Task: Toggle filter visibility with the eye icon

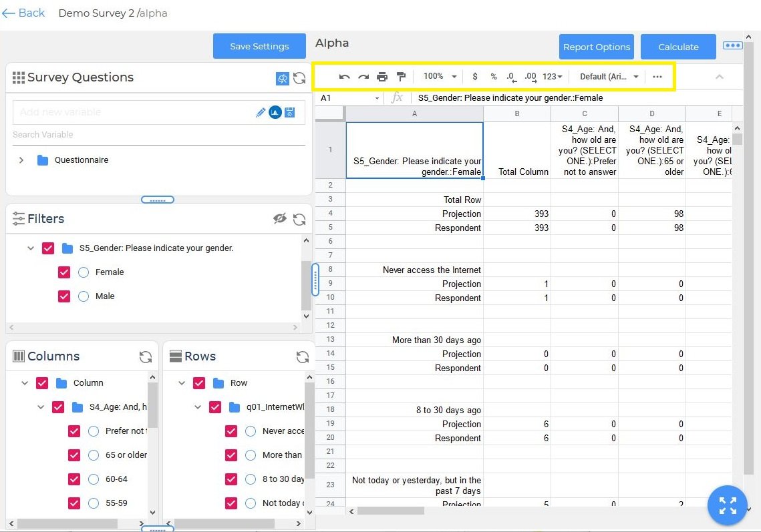Action: coord(280,219)
